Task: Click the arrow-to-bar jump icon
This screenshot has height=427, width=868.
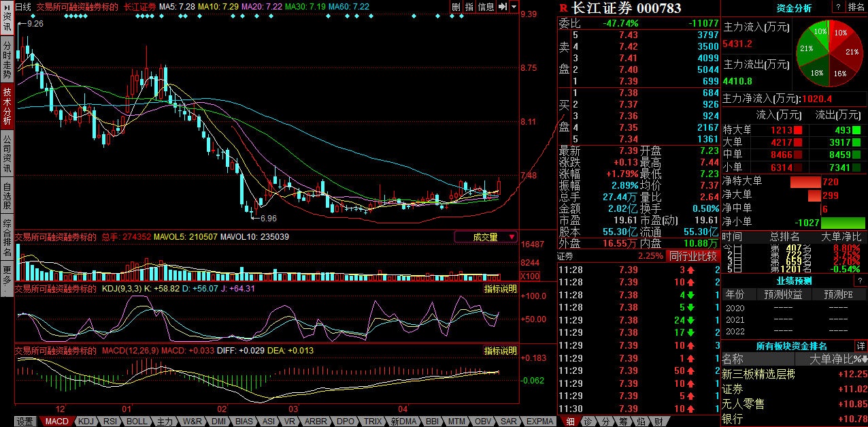Action: (502, 7)
